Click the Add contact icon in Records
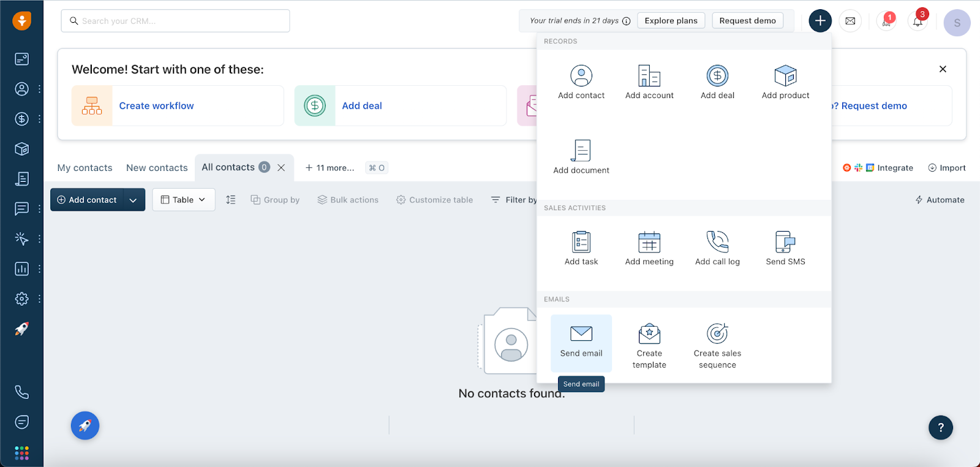Viewport: 980px width, 467px height. point(581,76)
